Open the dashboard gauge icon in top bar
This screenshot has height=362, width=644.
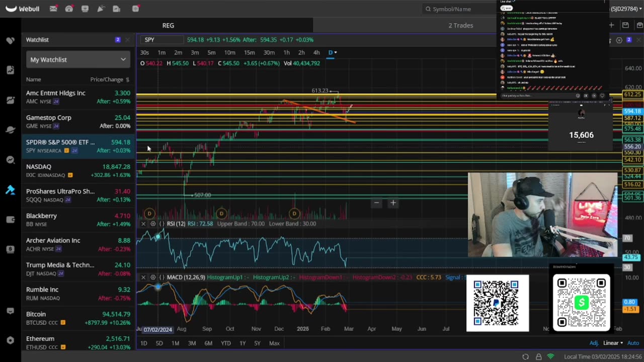pyautogui.click(x=69, y=9)
